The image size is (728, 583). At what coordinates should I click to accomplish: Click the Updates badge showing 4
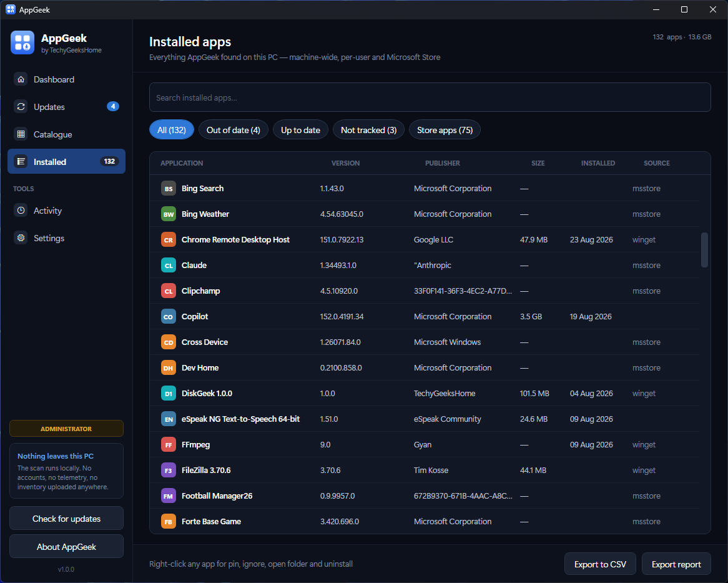click(113, 106)
